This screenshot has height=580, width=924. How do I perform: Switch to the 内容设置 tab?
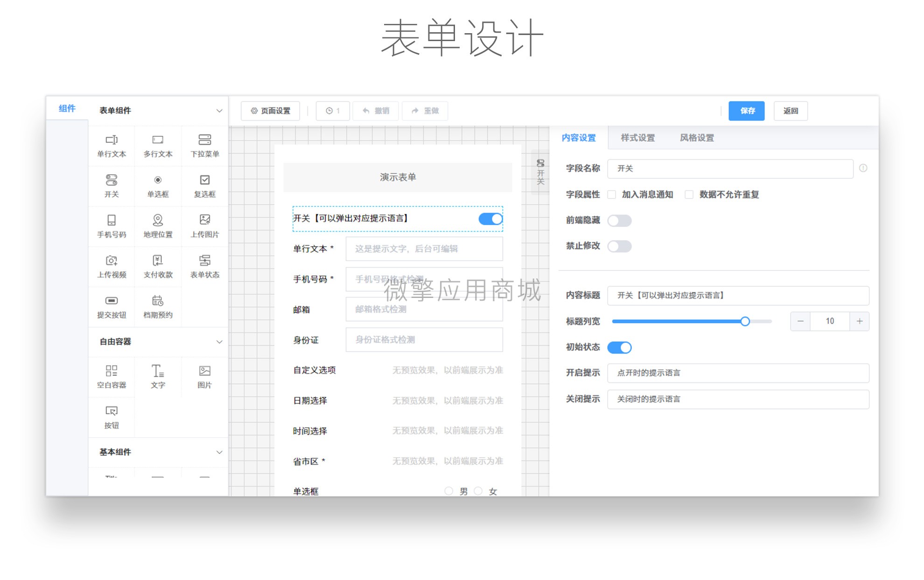579,138
